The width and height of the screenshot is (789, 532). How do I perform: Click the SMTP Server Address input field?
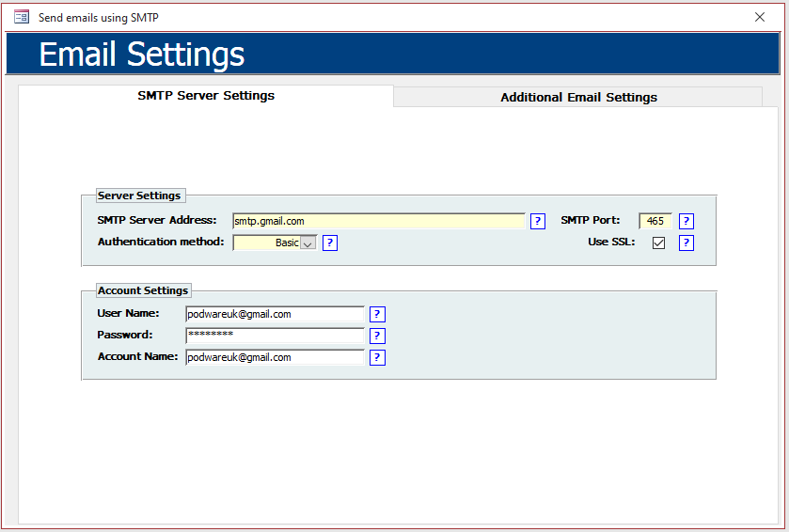(378, 222)
